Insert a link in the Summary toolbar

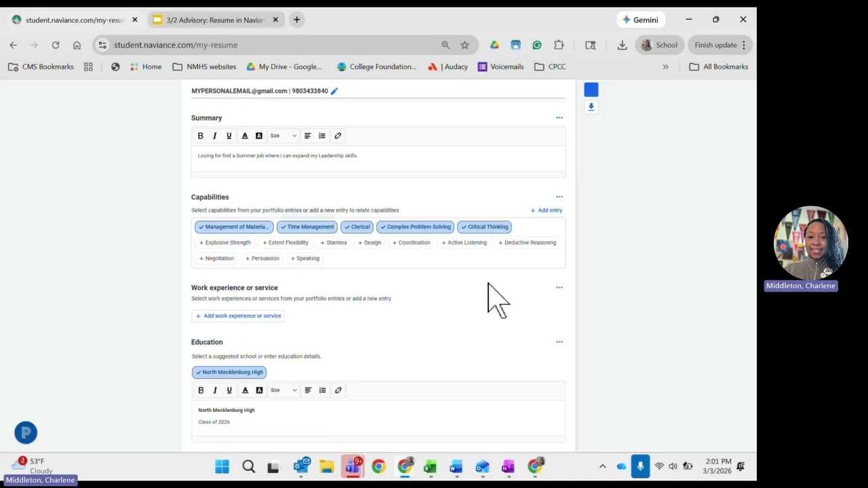click(x=338, y=136)
